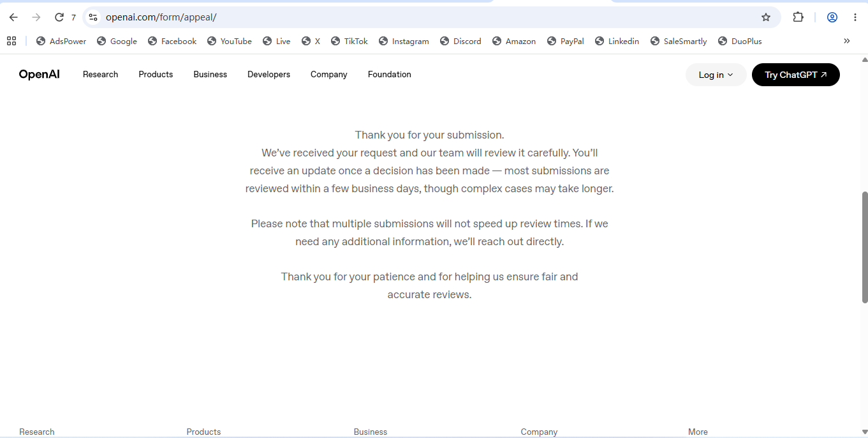Open the Chrome profile avatar icon
Screen dimensions: 868x438
[832, 17]
